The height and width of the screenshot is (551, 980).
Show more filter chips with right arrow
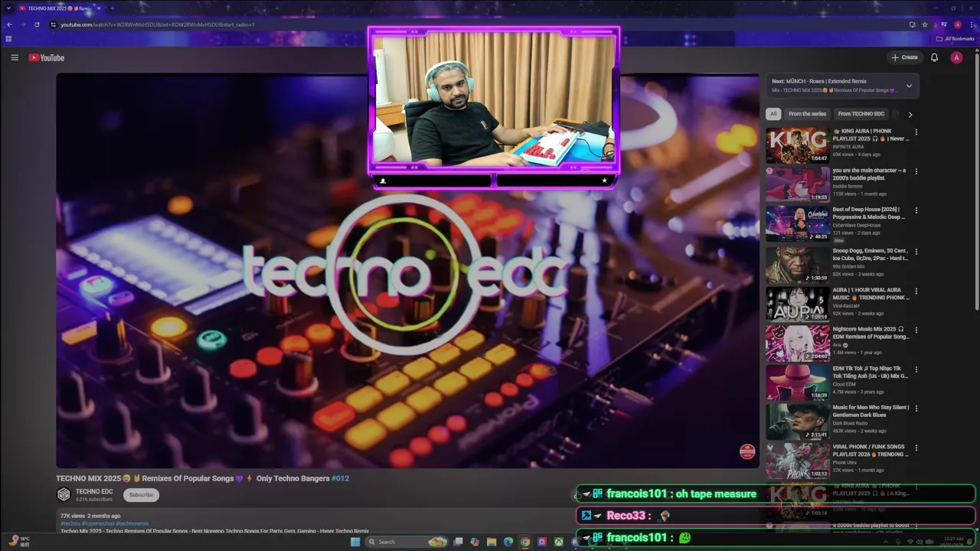(x=910, y=114)
